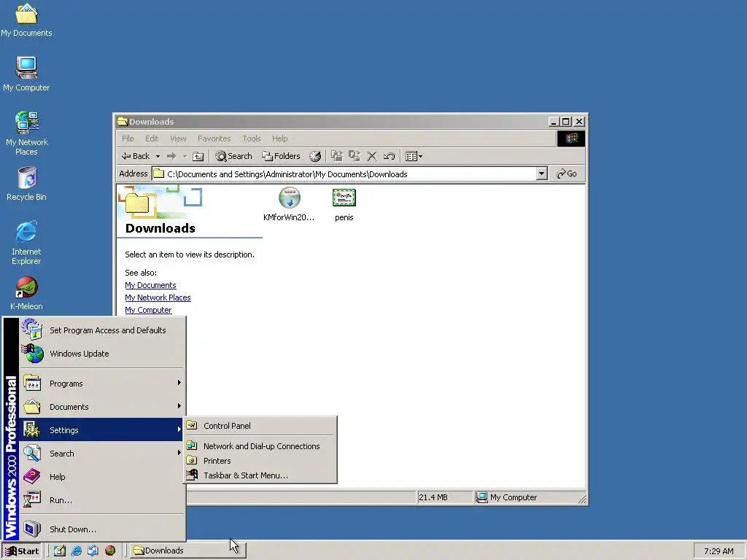
Task: Click the Undo toolbar icon
Action: (x=389, y=156)
